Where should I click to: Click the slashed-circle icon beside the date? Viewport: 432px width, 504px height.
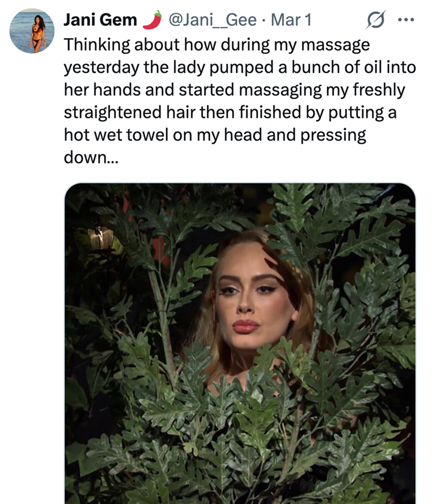pyautogui.click(x=373, y=21)
